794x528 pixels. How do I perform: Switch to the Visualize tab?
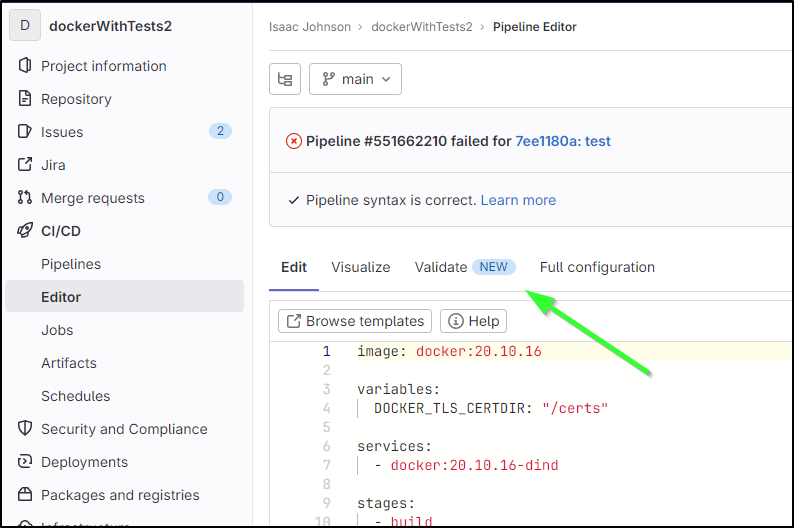point(361,267)
